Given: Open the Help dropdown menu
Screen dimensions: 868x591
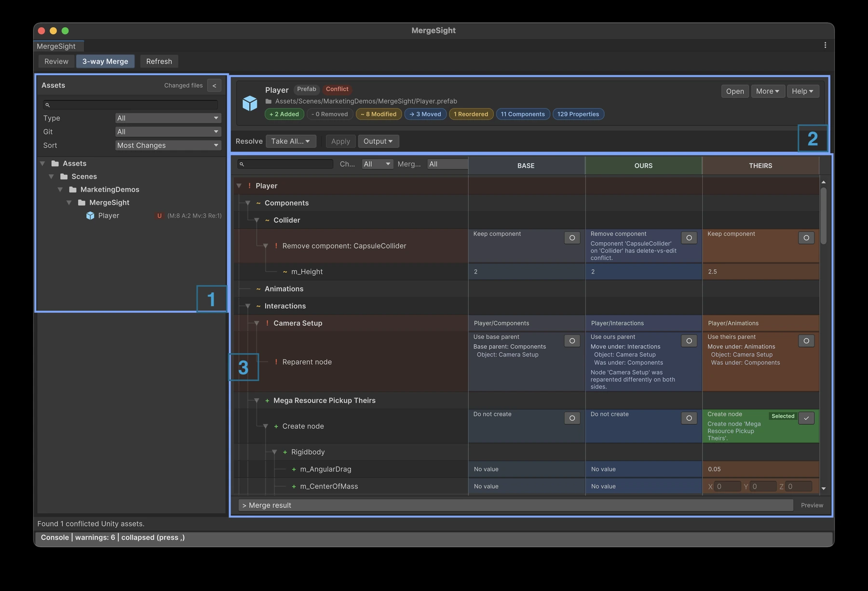Looking at the screenshot, I should pyautogui.click(x=802, y=91).
